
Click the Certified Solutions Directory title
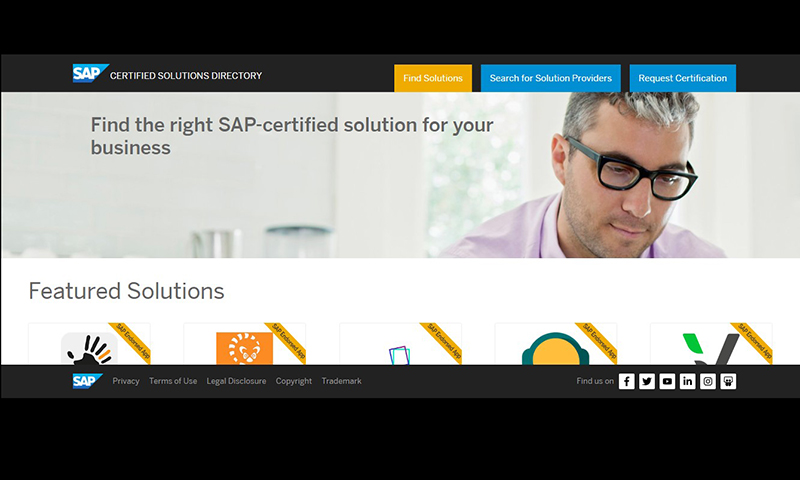tap(186, 75)
